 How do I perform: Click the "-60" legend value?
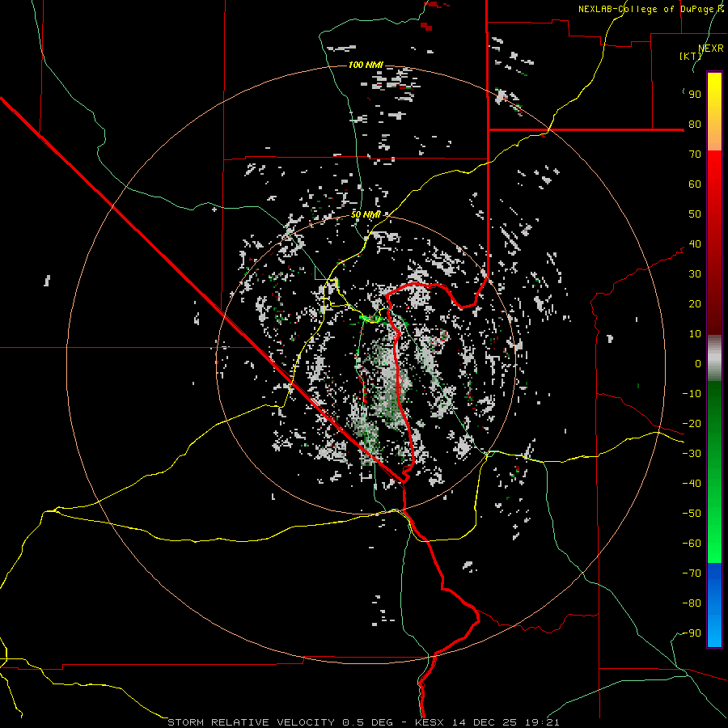pos(692,544)
